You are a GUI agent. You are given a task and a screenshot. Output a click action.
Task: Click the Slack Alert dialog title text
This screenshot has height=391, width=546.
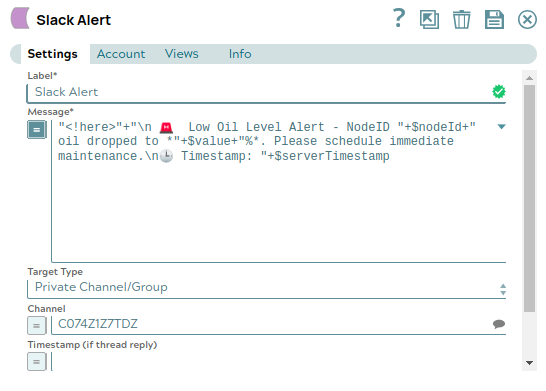tap(73, 20)
